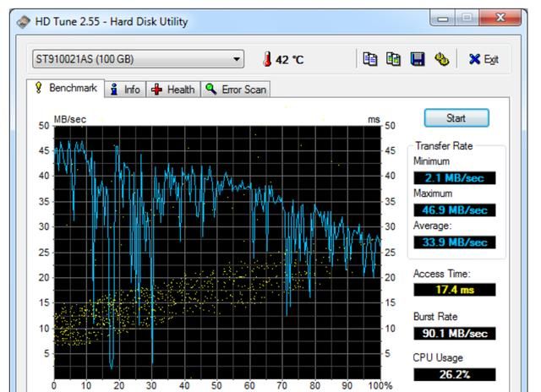Click the CPU Usage 26.2% value
Screen dimensions: 541x392
[x=454, y=374]
